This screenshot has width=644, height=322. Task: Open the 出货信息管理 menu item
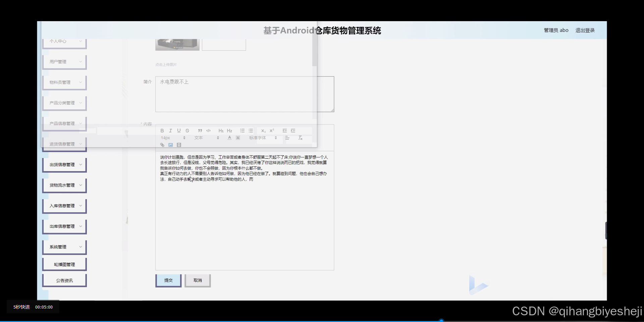[x=64, y=164]
